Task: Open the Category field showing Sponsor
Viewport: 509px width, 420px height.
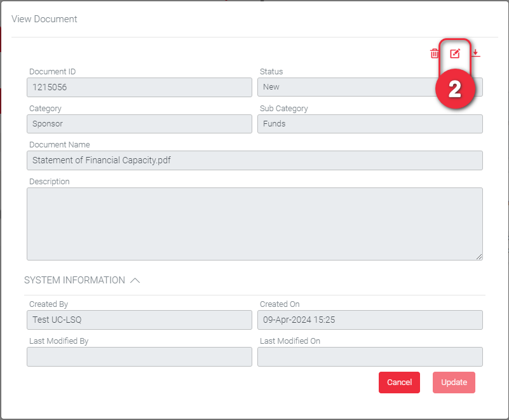Action: point(139,124)
